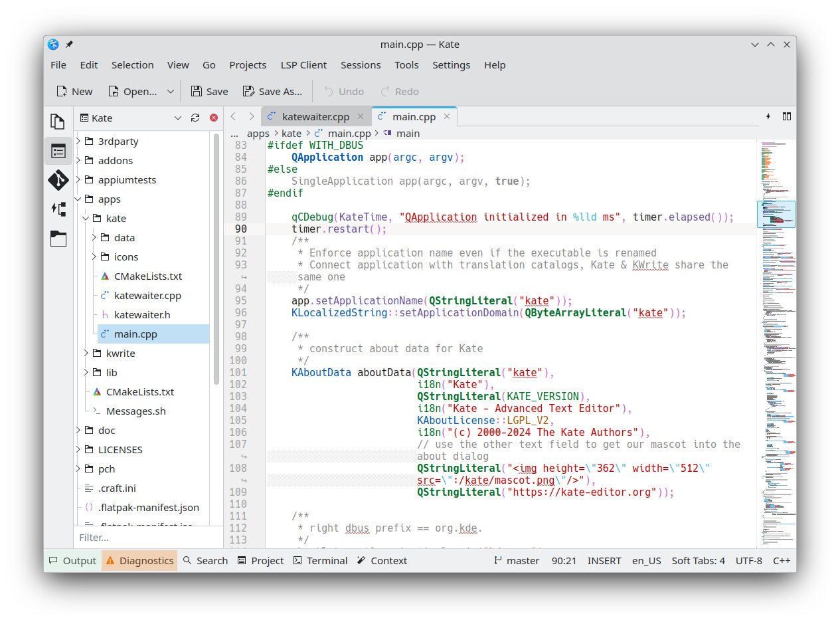Click the master git branch indicator
This screenshot has height=624, width=840.
point(517,560)
